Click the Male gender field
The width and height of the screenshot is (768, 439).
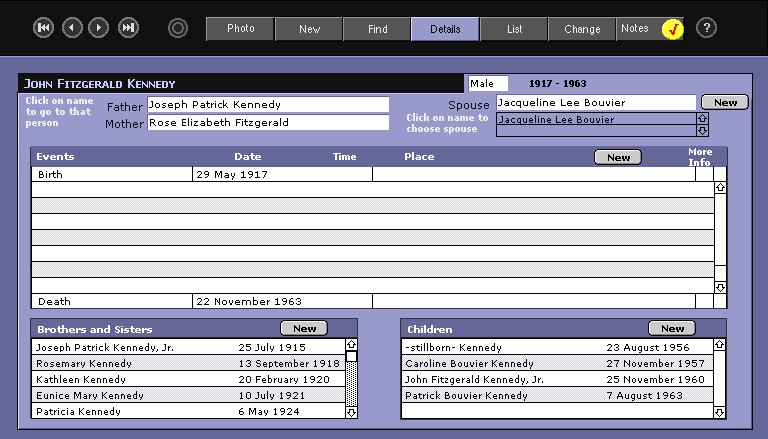click(x=488, y=84)
